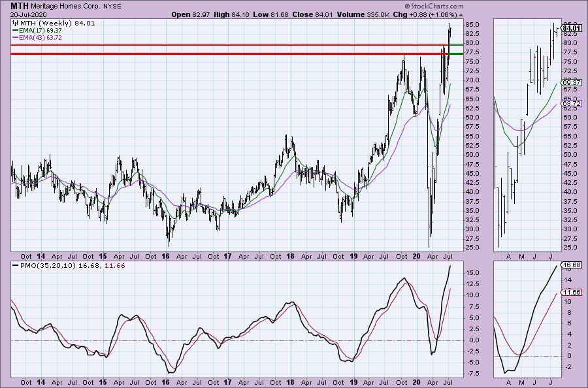Click the 15.0 label on the PMO axis
This screenshot has width=588, height=388.
coord(474,273)
